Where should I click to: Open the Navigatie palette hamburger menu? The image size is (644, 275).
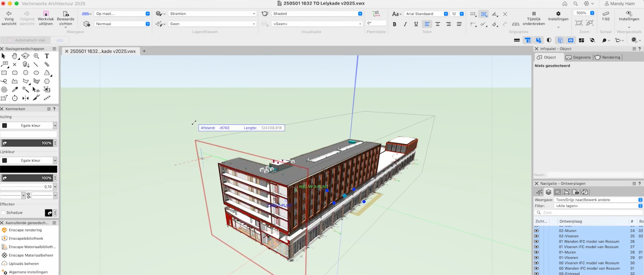coord(634,184)
